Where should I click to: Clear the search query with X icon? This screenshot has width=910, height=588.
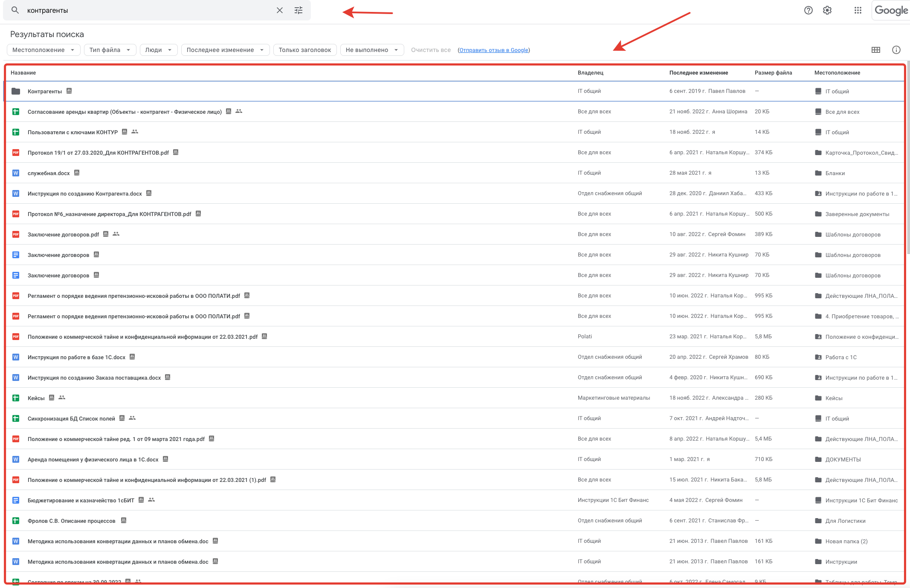[x=280, y=10]
